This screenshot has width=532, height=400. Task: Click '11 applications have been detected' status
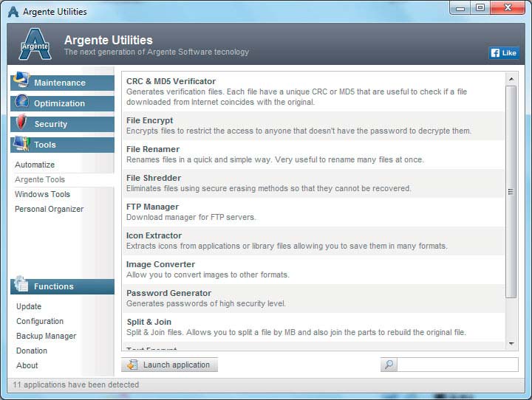click(76, 385)
